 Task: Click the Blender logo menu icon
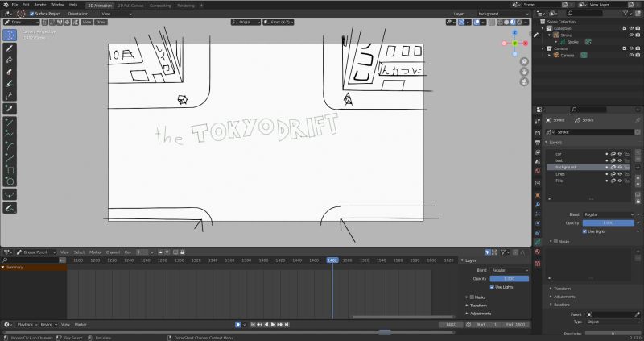tap(6, 5)
